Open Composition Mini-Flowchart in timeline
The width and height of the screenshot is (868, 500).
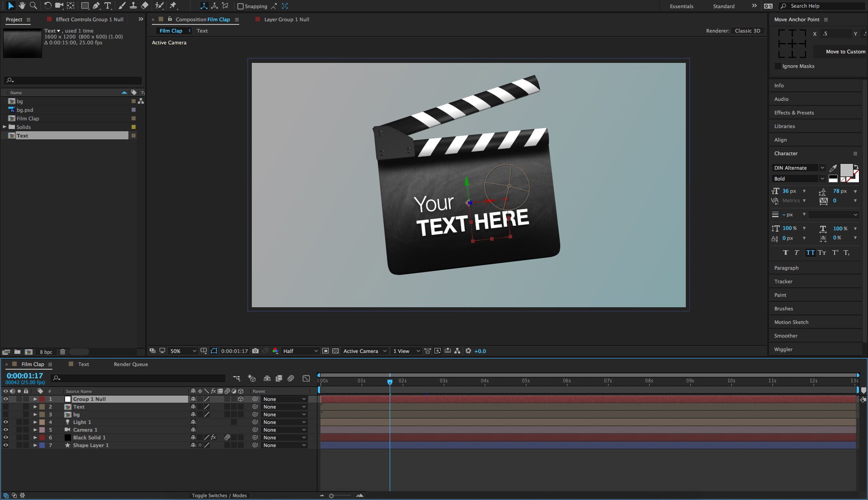click(236, 378)
